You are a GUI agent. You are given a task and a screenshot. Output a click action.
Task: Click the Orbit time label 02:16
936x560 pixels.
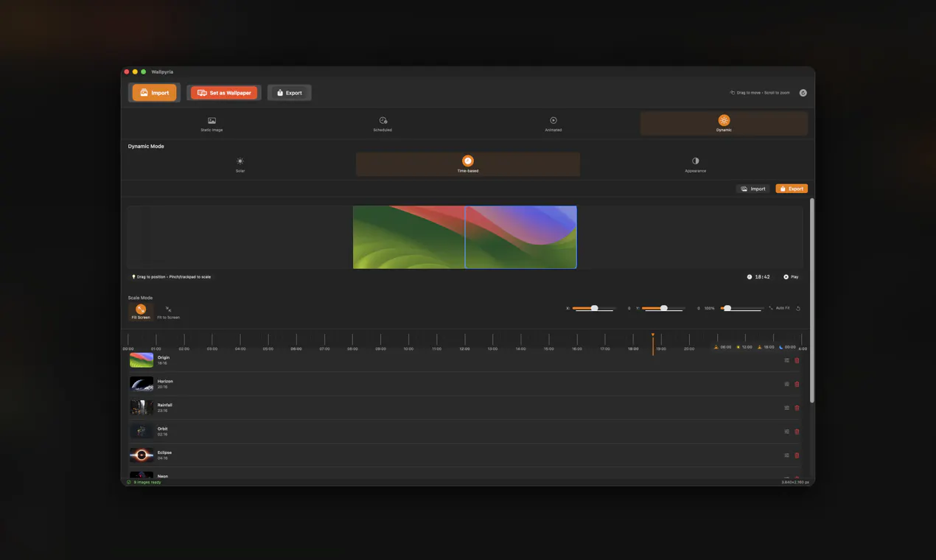tap(162, 434)
